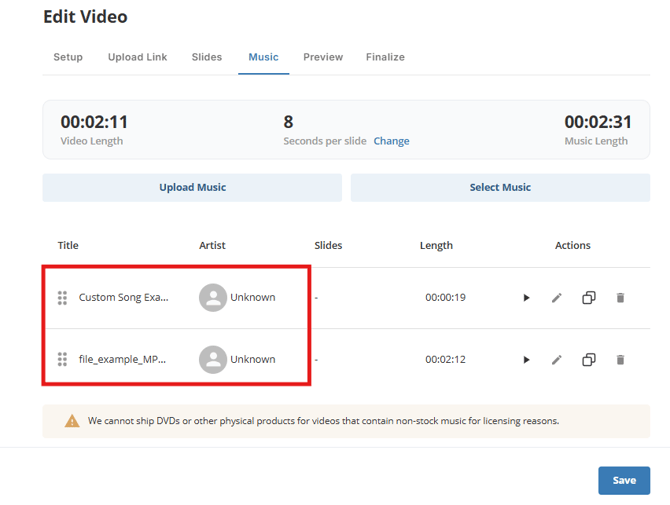Click Unknown artist avatar in first row

point(212,298)
